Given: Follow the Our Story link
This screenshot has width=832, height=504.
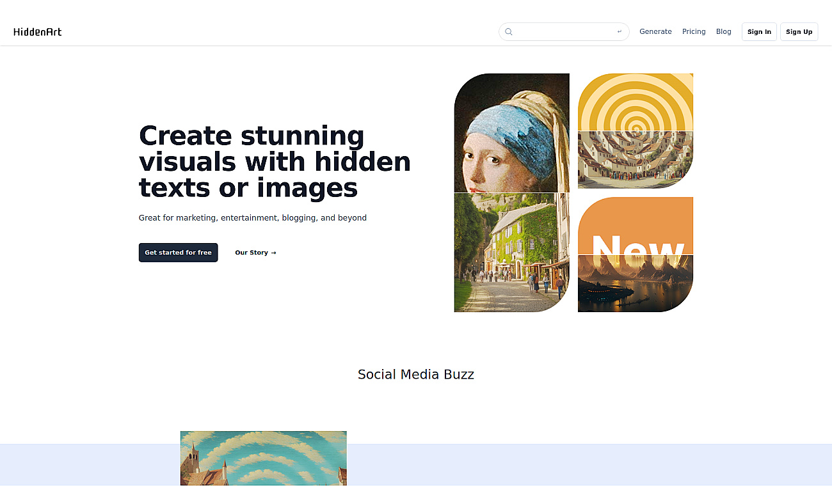Looking at the screenshot, I should pos(255,253).
